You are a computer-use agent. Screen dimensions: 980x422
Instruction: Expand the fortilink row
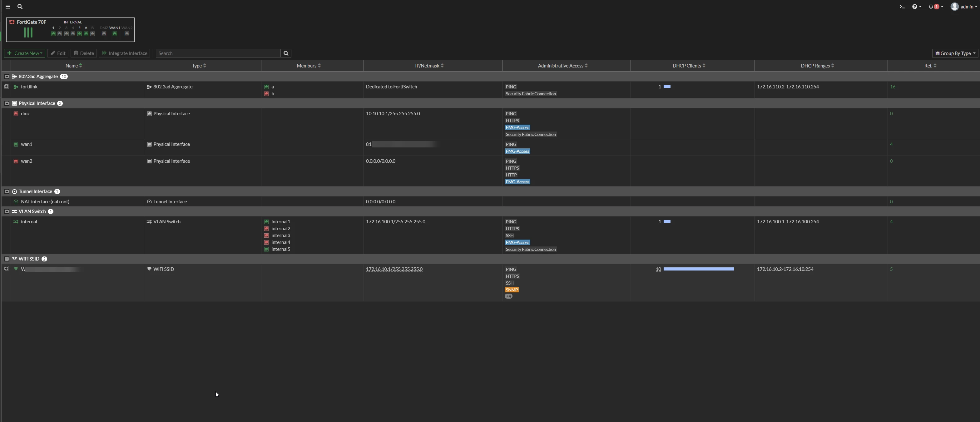[x=6, y=87]
